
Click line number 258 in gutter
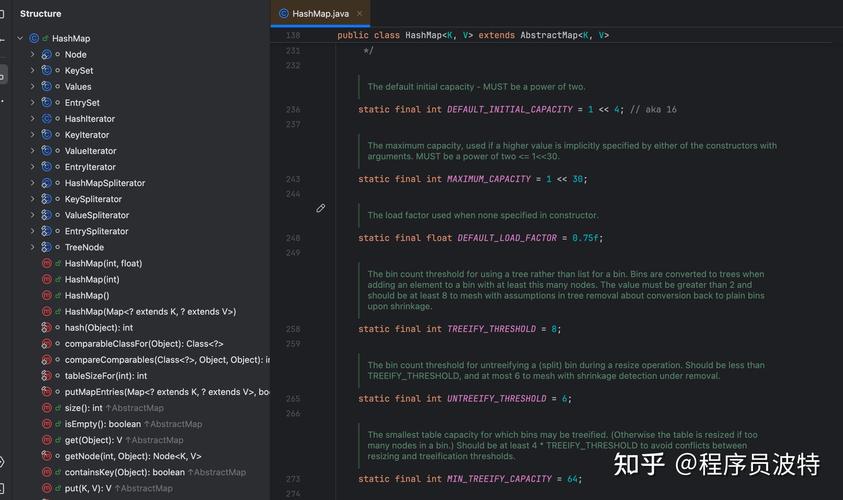[x=293, y=329]
